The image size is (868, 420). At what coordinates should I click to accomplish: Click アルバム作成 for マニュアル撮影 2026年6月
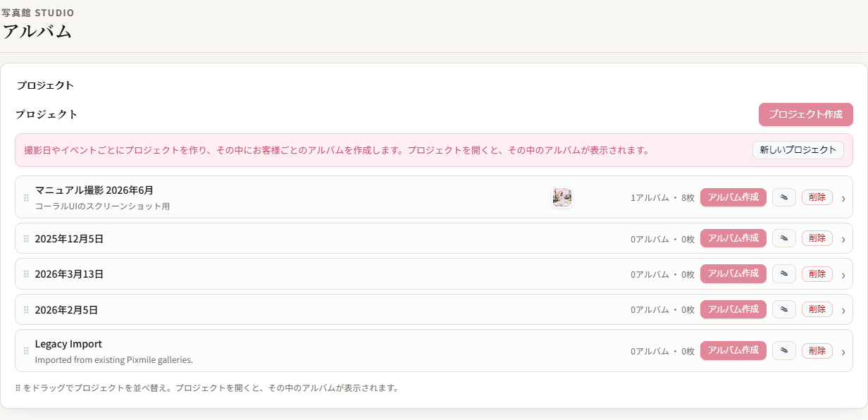coord(733,197)
